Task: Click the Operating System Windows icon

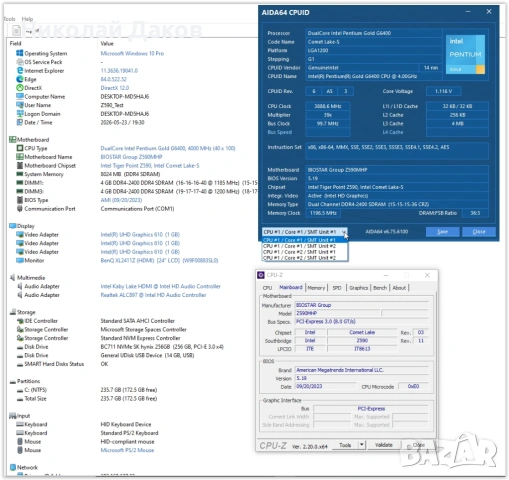Action: coord(20,53)
